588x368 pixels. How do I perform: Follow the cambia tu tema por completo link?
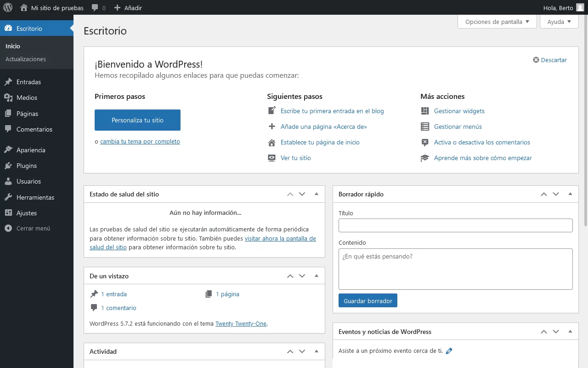click(140, 142)
